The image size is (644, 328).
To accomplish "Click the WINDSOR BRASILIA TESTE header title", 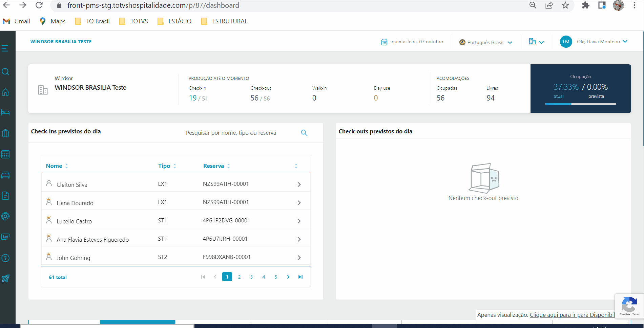I will pyautogui.click(x=61, y=42).
